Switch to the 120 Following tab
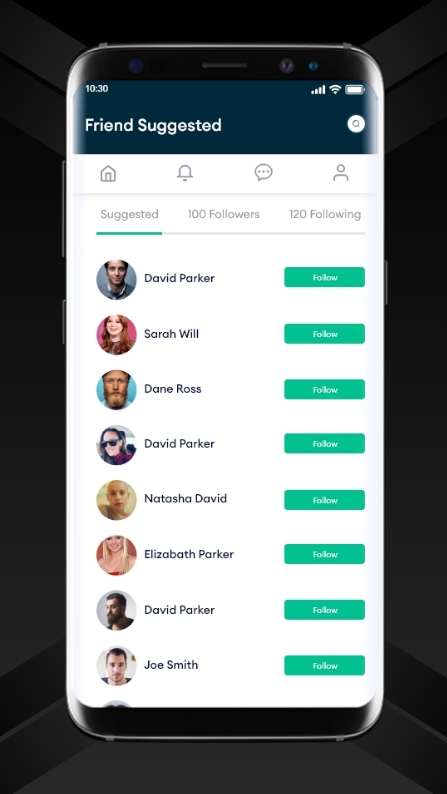This screenshot has width=447, height=794. (325, 214)
